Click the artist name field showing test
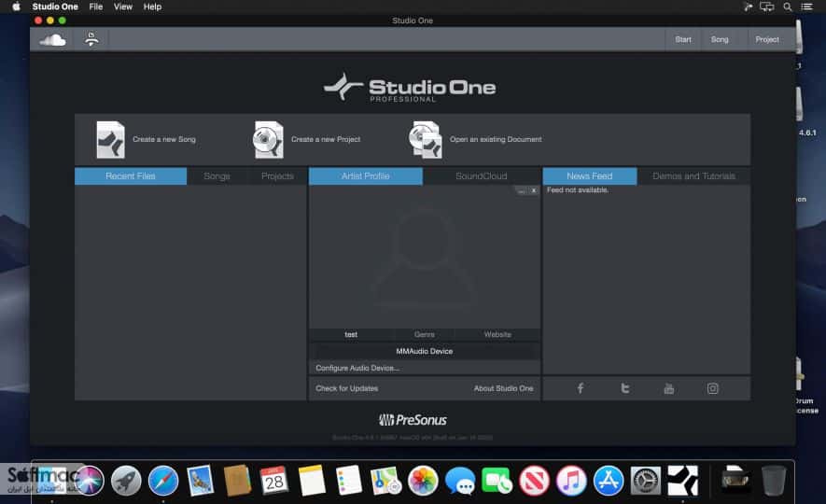This screenshot has width=826, height=504. pyautogui.click(x=351, y=334)
